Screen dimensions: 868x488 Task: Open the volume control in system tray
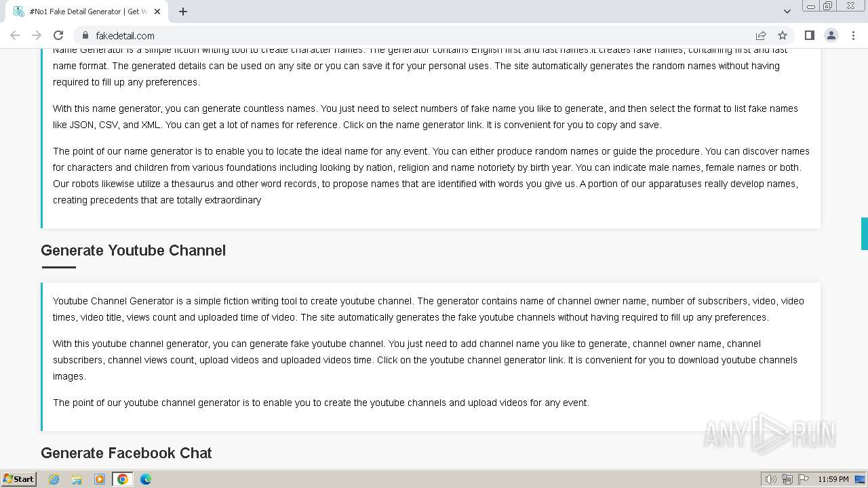[770, 479]
